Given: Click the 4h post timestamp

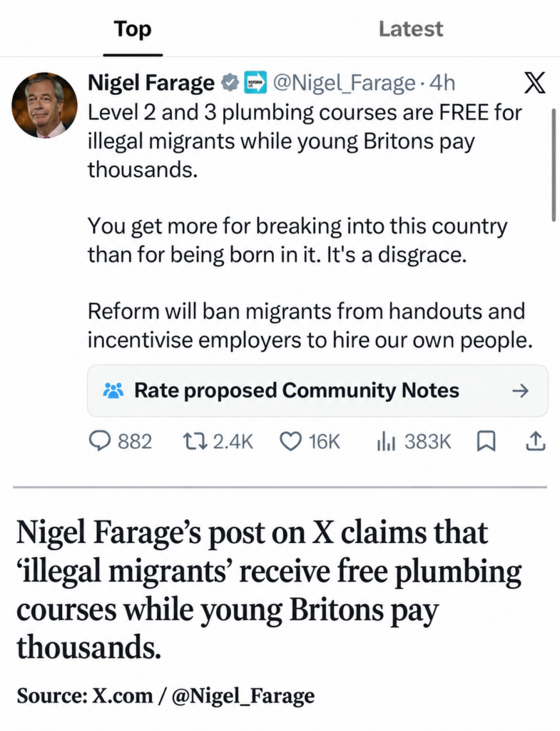Looking at the screenshot, I should coord(442,83).
